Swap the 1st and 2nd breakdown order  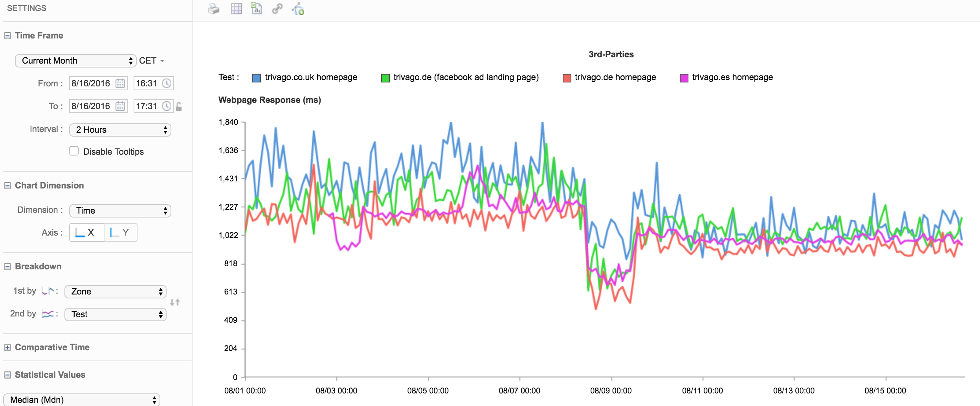[175, 302]
